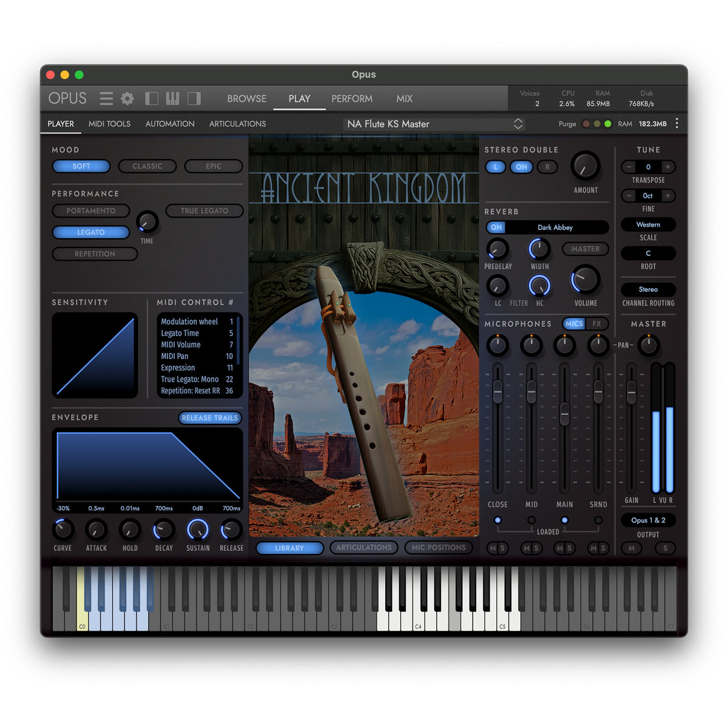Image resolution: width=728 pixels, height=728 pixels.
Task: Toggle the Release Trails button
Action: pyautogui.click(x=210, y=418)
